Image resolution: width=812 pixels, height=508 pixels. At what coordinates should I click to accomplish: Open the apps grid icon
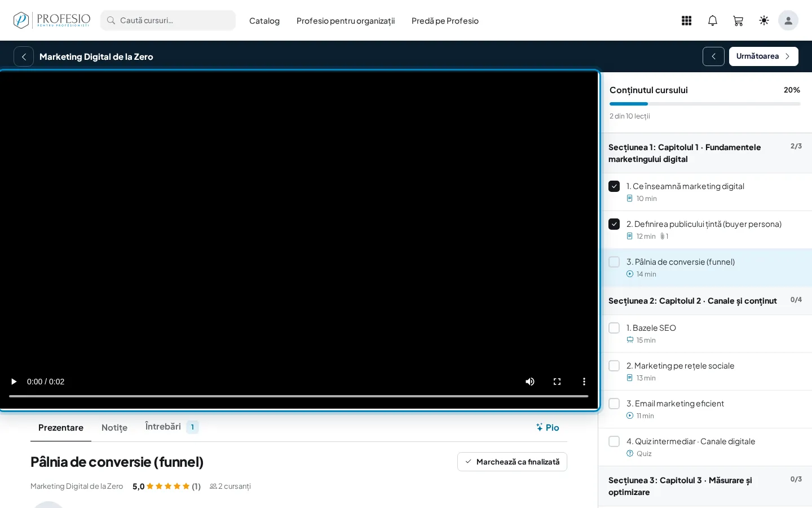[686, 21]
